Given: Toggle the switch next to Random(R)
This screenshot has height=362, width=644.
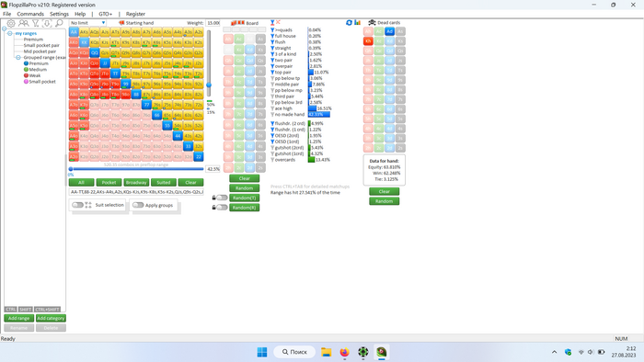Looking at the screenshot, I should point(223,208).
